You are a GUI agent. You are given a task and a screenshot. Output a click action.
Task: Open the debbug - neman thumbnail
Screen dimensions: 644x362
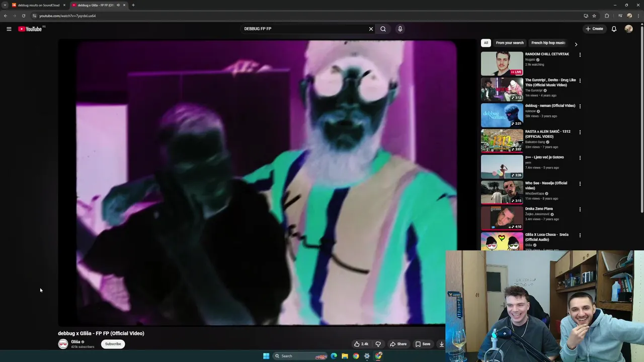502,115
